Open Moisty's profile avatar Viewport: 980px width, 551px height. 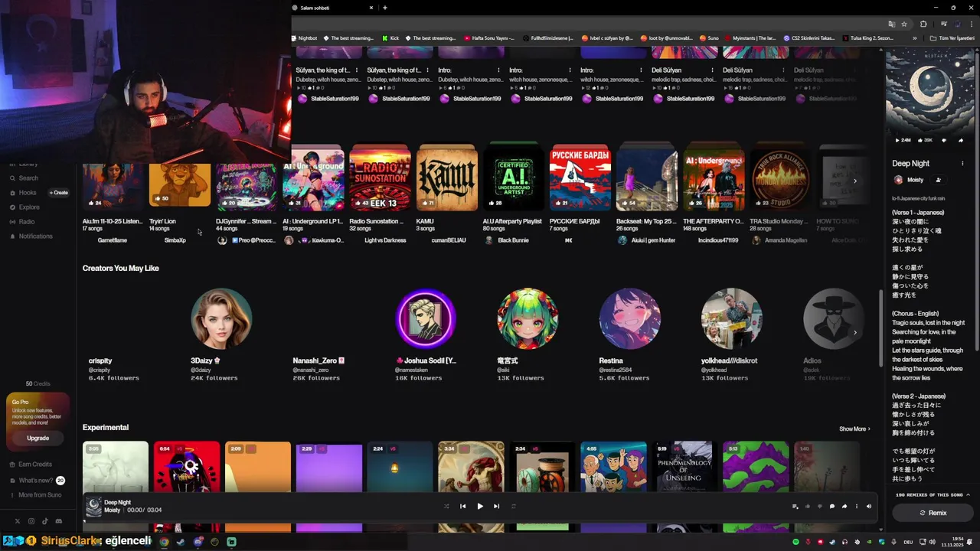(x=898, y=180)
